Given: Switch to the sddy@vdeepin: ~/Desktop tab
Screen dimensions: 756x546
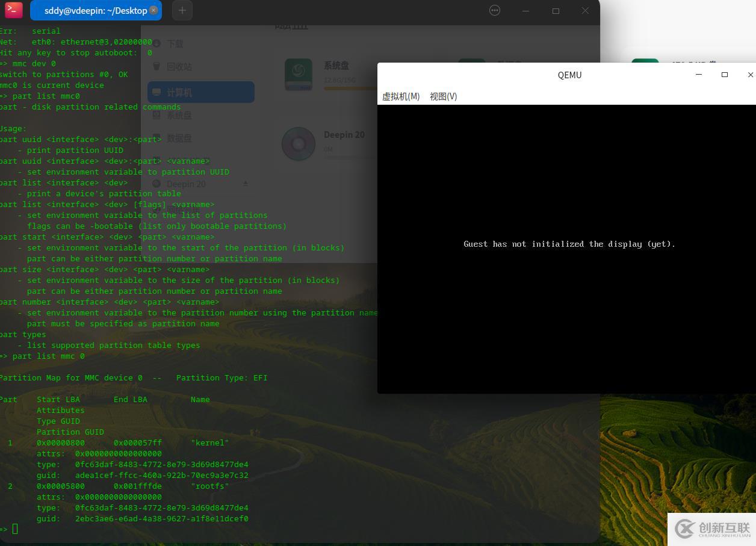Looking at the screenshot, I should 96,10.
